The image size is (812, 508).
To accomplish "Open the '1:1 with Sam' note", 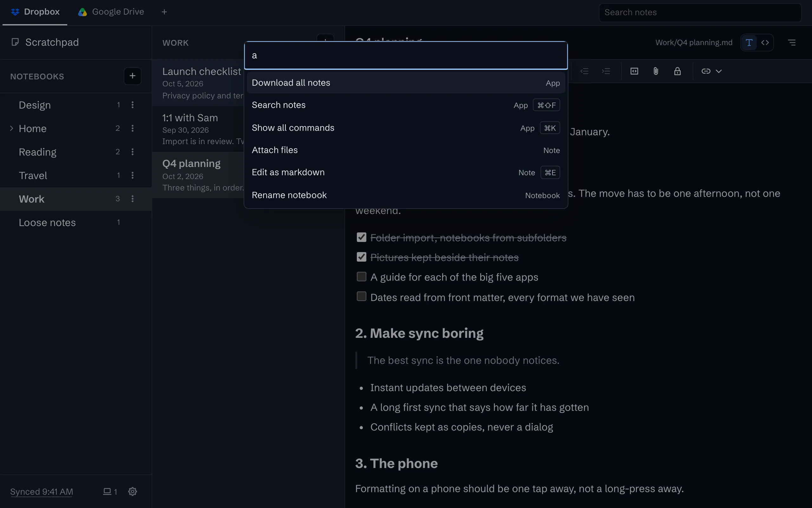I will click(198, 129).
